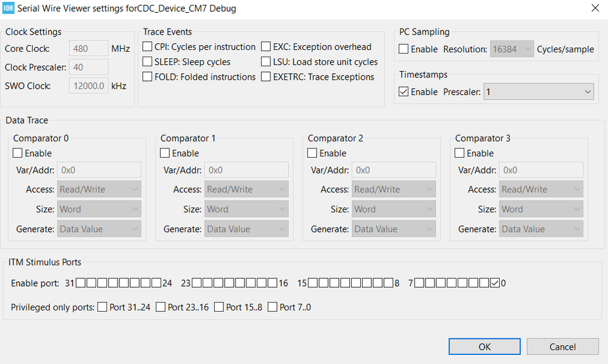Click the Core Clock input field

[89, 49]
